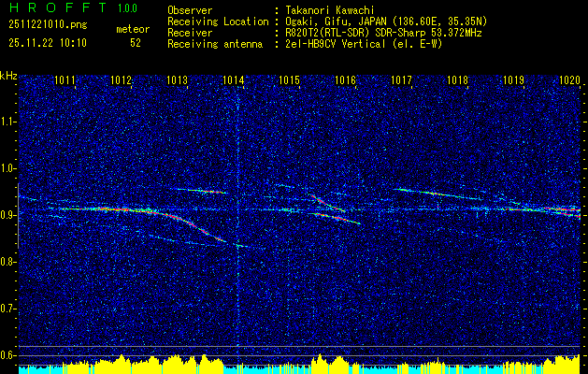Viewport: 588px width, 374px height.
Task: Click the Receiving Location field label
Action: 218,22
